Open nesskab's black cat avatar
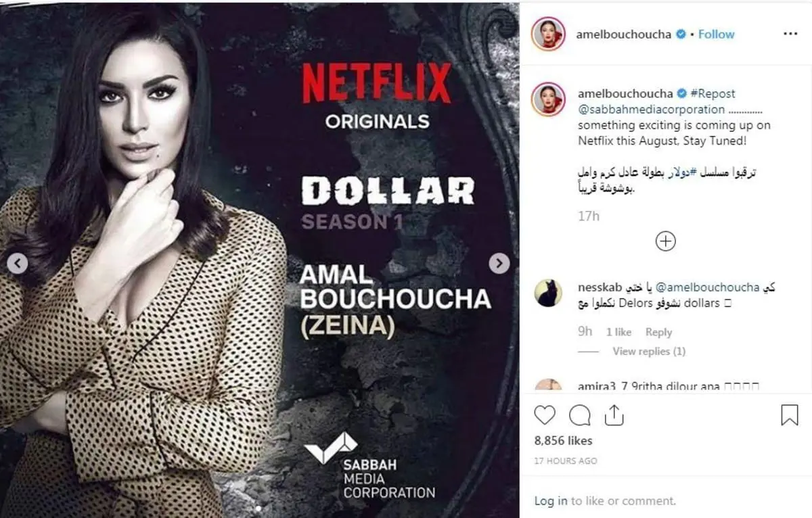Image resolution: width=812 pixels, height=518 pixels. point(548,293)
